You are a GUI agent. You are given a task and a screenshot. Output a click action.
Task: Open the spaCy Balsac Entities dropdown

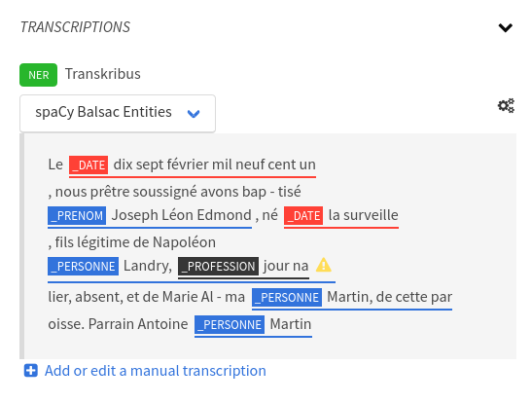(x=118, y=113)
